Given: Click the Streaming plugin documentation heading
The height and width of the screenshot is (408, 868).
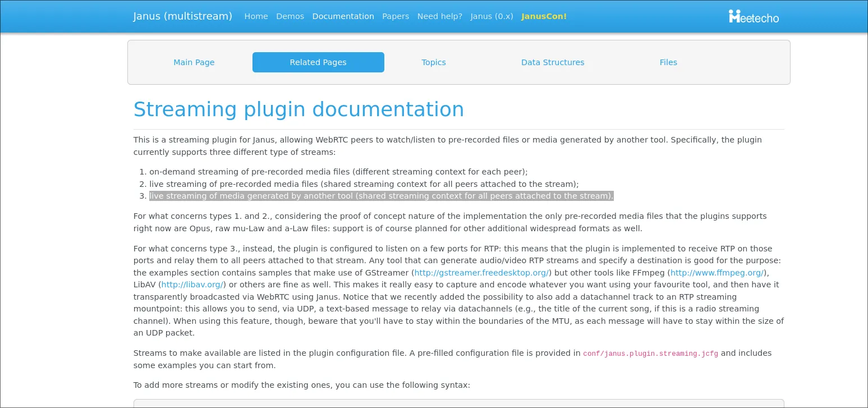Looking at the screenshot, I should pos(298,109).
